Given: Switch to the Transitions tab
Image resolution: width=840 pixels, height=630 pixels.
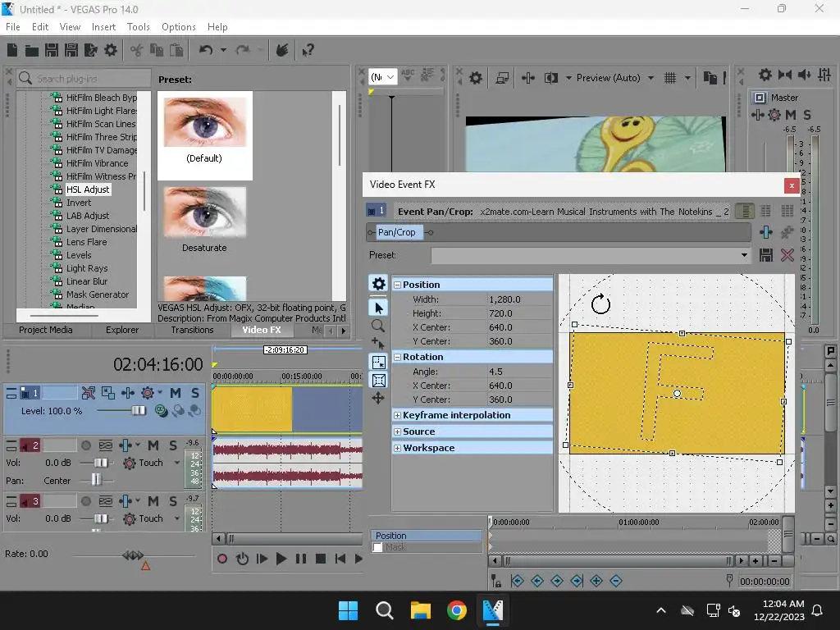Looking at the screenshot, I should point(192,330).
